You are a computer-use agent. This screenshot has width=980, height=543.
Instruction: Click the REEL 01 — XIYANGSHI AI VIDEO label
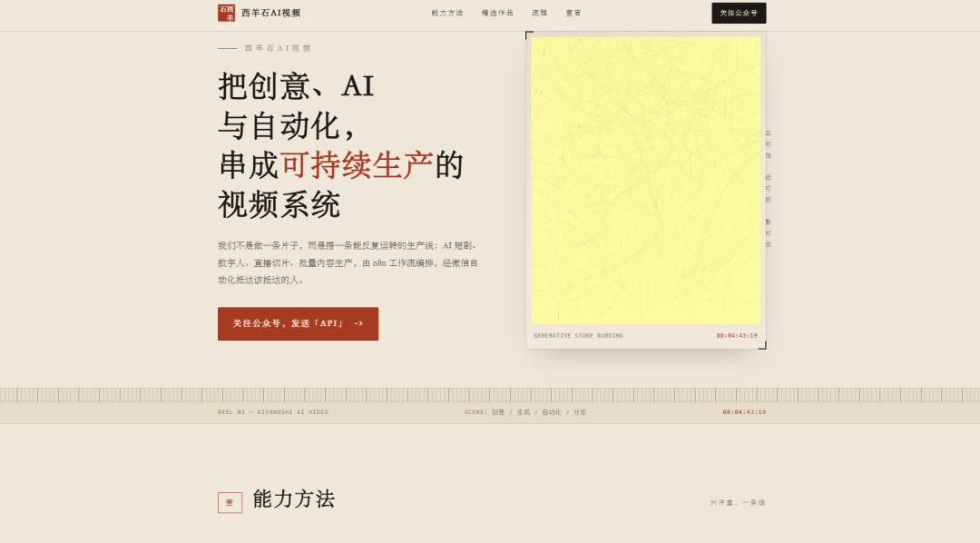272,412
